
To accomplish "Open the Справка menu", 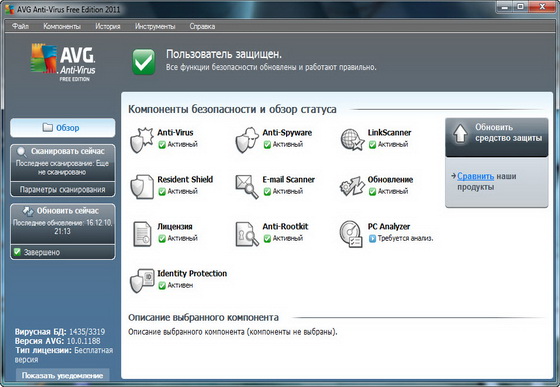I will [202, 26].
